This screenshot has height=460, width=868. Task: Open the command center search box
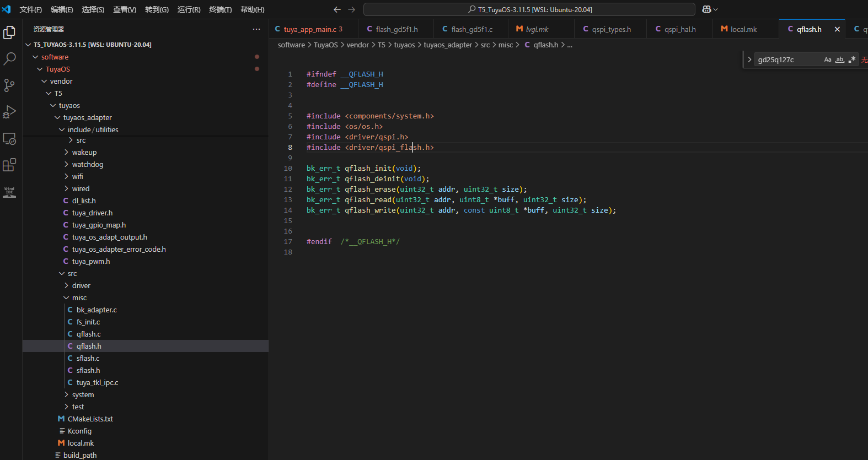click(529, 9)
